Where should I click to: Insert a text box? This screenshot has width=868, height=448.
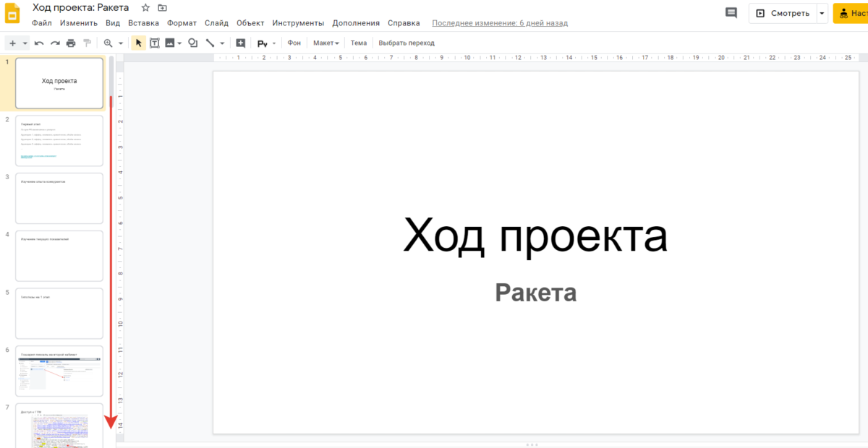click(155, 43)
